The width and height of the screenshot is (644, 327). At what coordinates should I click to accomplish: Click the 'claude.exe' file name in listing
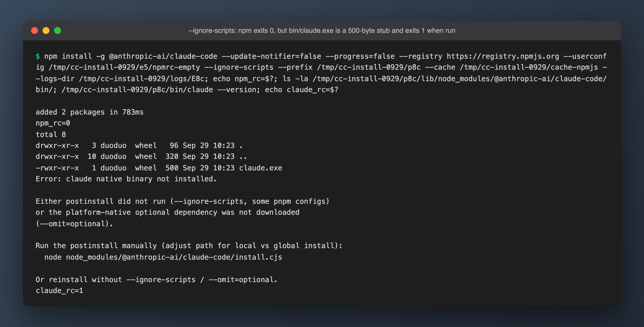tap(260, 168)
